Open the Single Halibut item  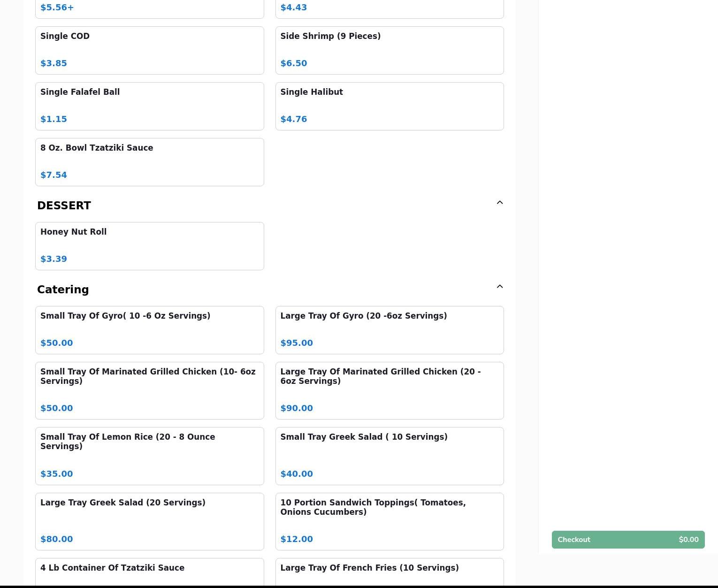(389, 106)
